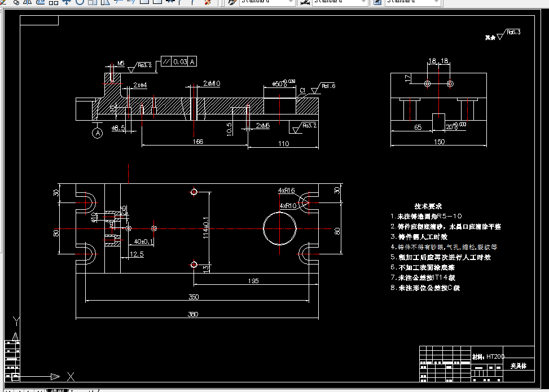This screenshot has width=549, height=392.
Task: Select the 114±0.1 vertical dimension
Action: pyautogui.click(x=206, y=227)
